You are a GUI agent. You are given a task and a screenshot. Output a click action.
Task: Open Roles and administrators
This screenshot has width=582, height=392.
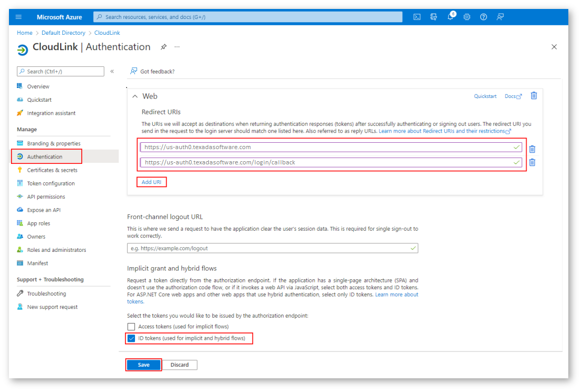point(56,250)
